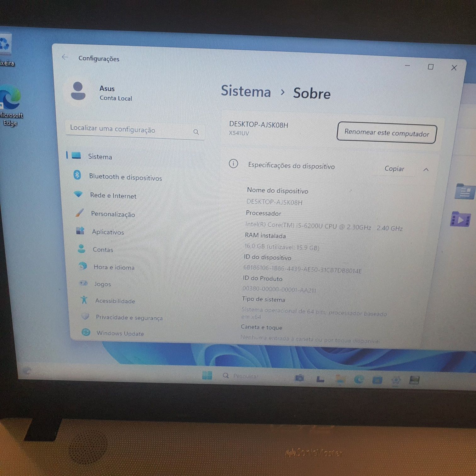Image resolution: width=476 pixels, height=476 pixels.
Task: Click the shield icon beside Privacidade e segurança
Action: click(85, 316)
